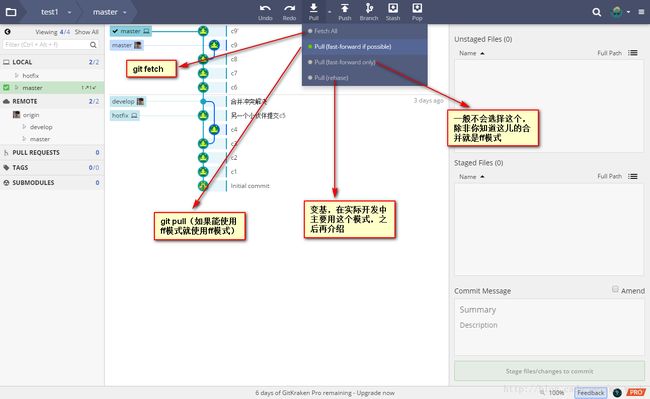Open the repository folder icon
The height and width of the screenshot is (399, 650).
11,12
